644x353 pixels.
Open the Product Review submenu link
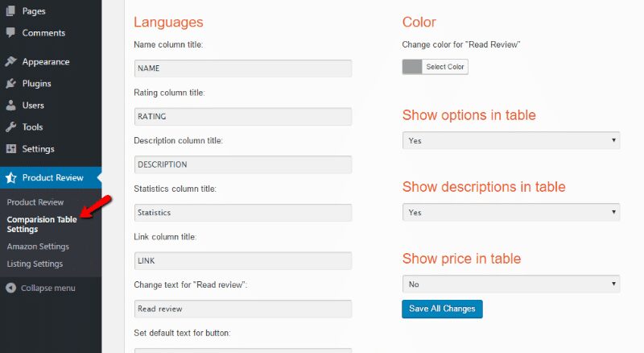(35, 202)
